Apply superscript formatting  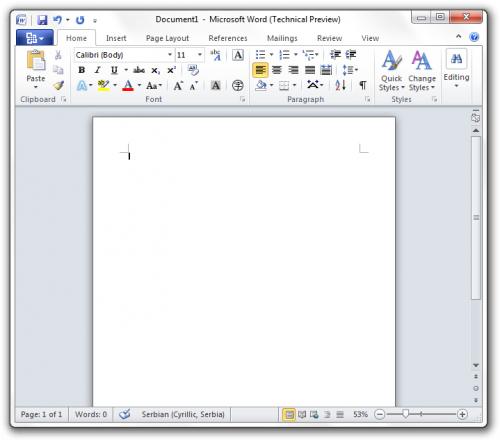(171, 70)
